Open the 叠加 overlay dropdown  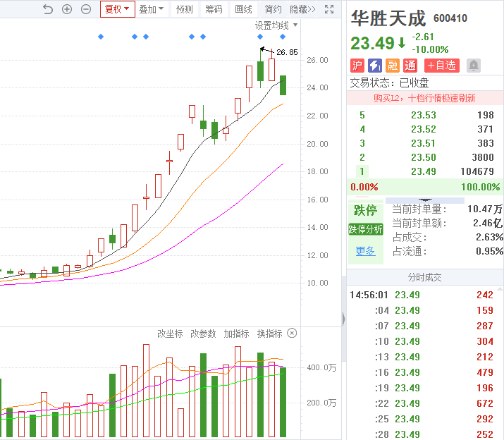click(152, 9)
